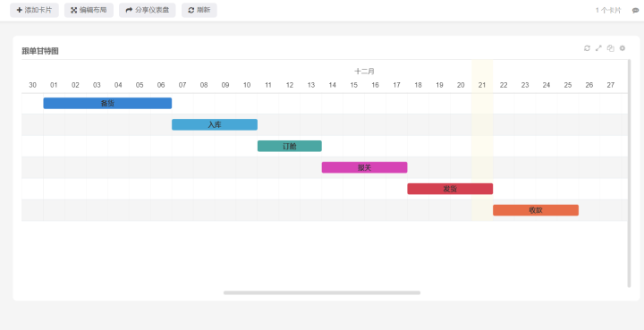
Task: Click the 添加卡片 button
Action: [x=35, y=10]
